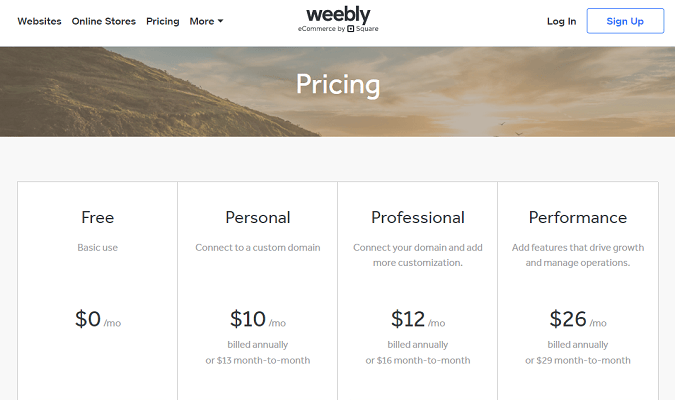Click the Square icon under the logo

[x=351, y=30]
